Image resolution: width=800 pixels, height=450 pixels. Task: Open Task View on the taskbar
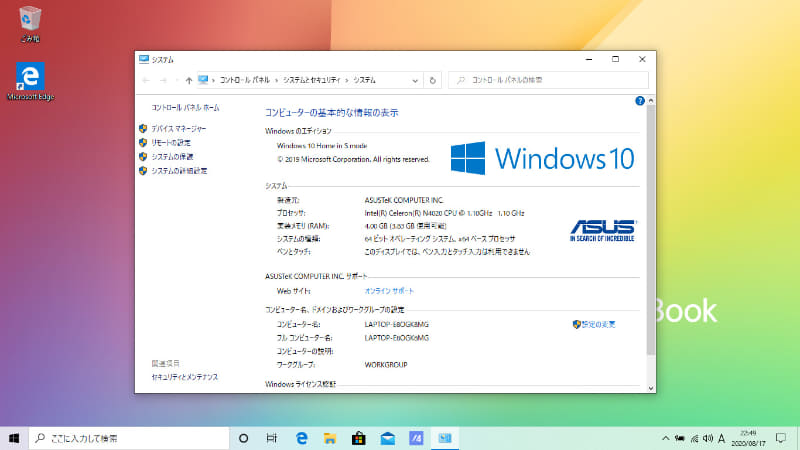271,438
